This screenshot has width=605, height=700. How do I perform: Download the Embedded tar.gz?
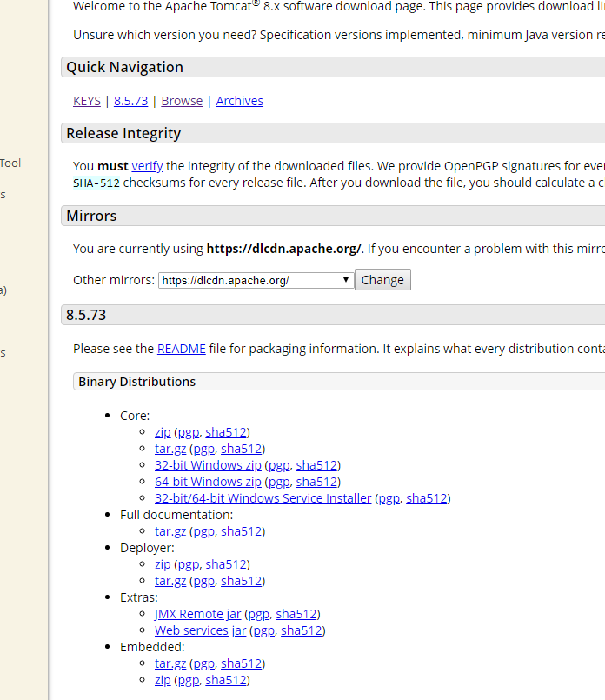click(x=170, y=663)
